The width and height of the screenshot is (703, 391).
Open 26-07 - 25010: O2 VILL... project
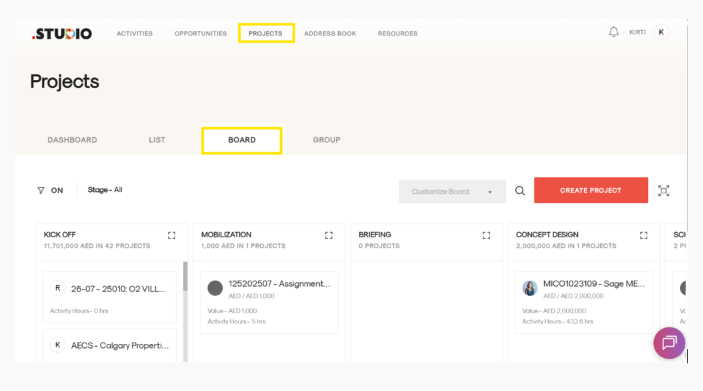[118, 289]
